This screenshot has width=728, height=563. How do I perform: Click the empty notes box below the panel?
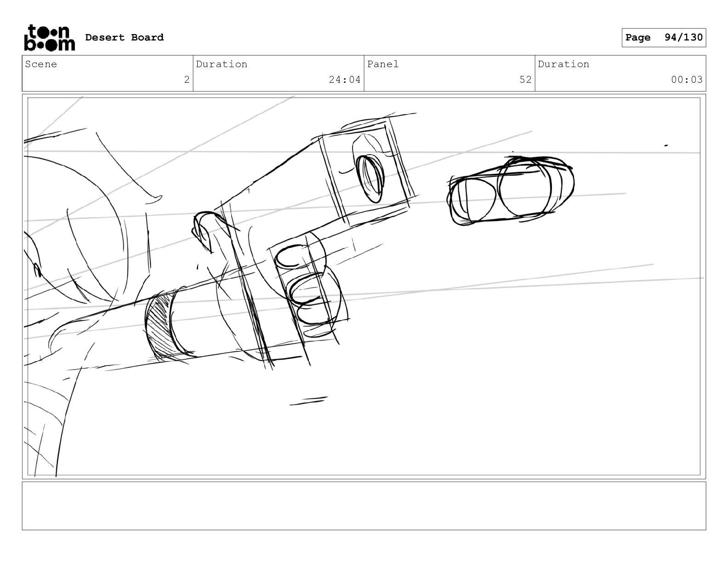tap(364, 506)
